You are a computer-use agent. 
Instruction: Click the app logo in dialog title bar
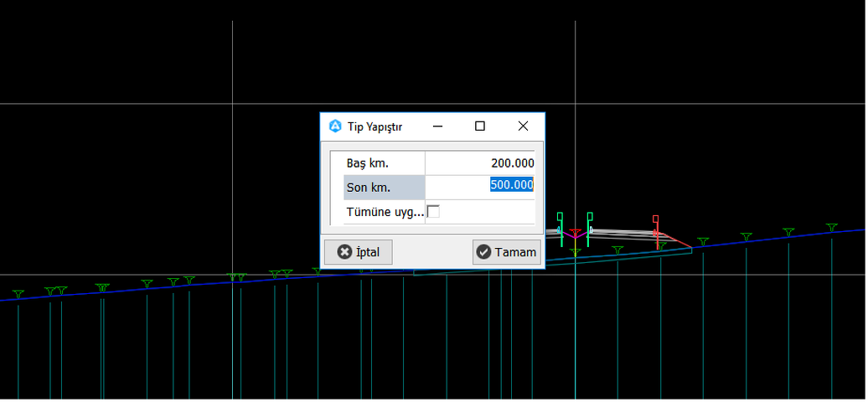[x=335, y=126]
